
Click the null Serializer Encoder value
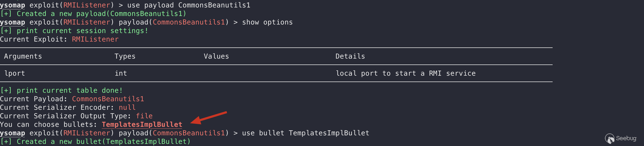[127, 107]
